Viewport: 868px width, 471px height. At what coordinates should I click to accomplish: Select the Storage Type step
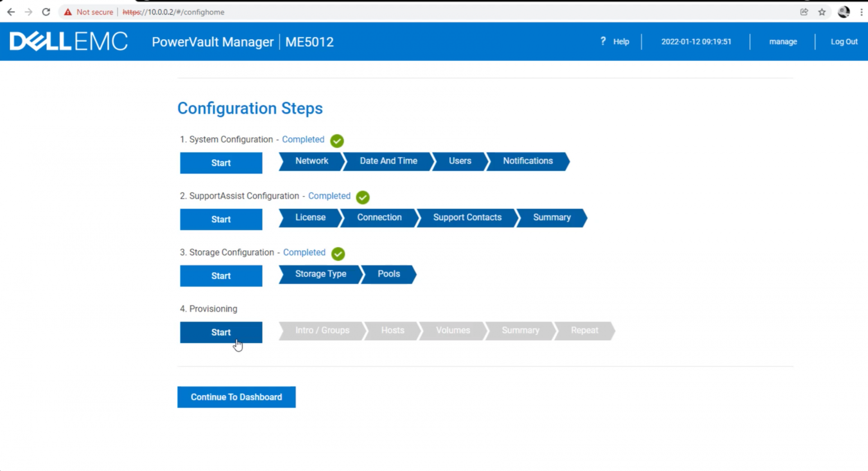click(321, 274)
